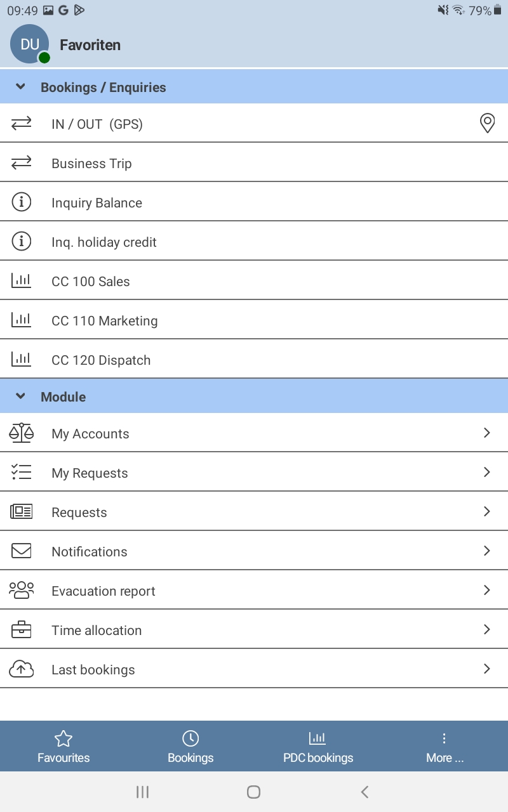Tap the Time allocation briefcase icon
Image resolution: width=508 pixels, height=812 pixels.
click(x=22, y=630)
